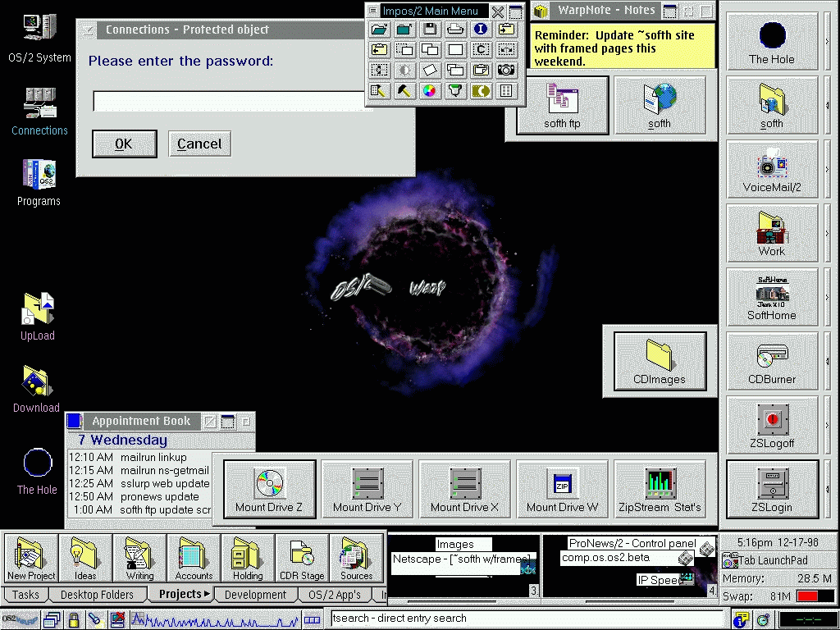The width and height of the screenshot is (840, 630).
Task: Click the tsearch direct entry search field
Action: [x=527, y=619]
